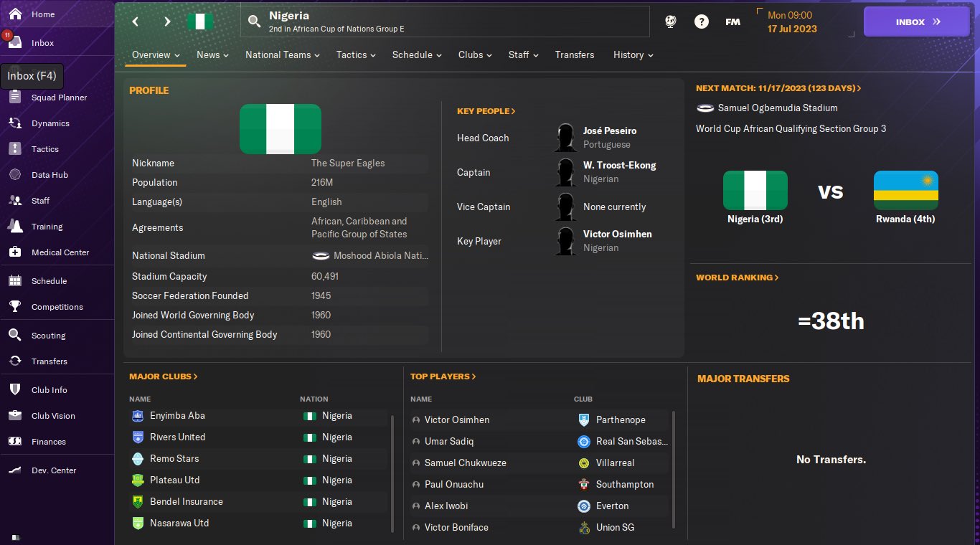
Task: Open the History dropdown menu
Action: point(633,55)
